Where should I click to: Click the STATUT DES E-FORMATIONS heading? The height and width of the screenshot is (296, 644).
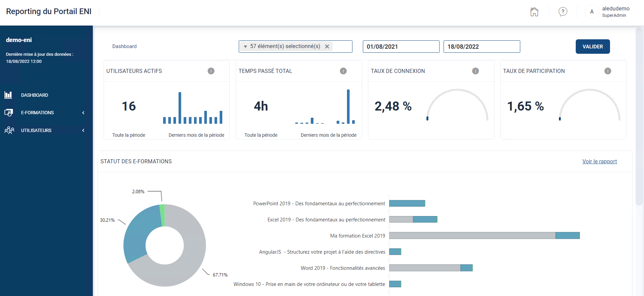click(x=136, y=161)
